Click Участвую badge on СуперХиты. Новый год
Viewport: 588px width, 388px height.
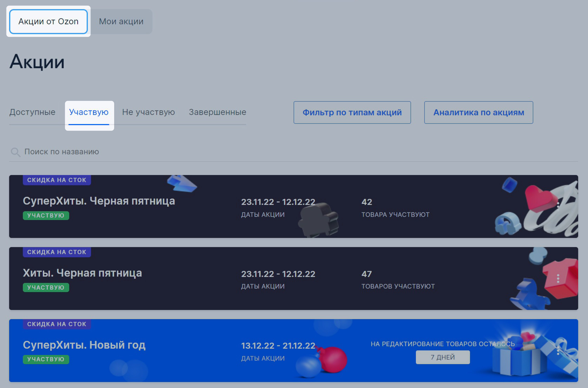click(x=46, y=359)
